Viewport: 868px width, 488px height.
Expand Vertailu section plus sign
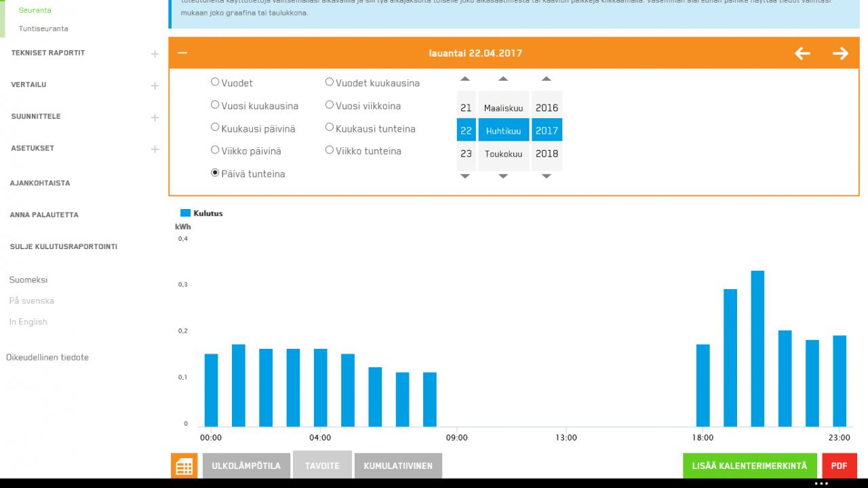pos(155,86)
